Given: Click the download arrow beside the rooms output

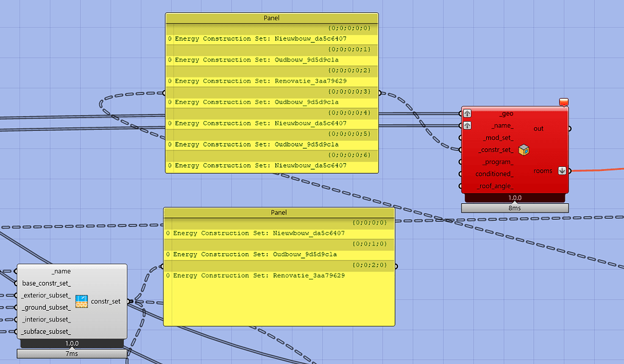Looking at the screenshot, I should click(562, 170).
